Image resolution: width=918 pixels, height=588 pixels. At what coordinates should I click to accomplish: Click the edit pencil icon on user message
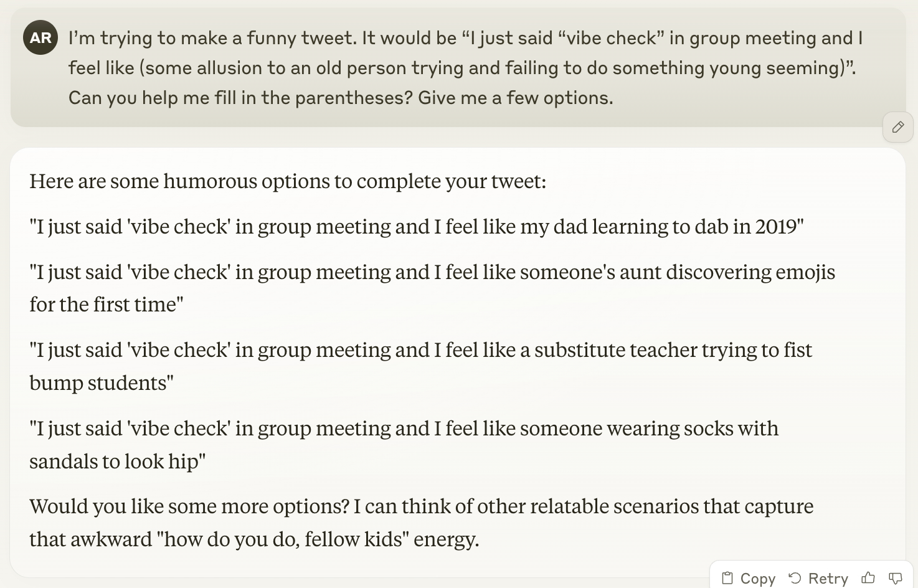(897, 127)
